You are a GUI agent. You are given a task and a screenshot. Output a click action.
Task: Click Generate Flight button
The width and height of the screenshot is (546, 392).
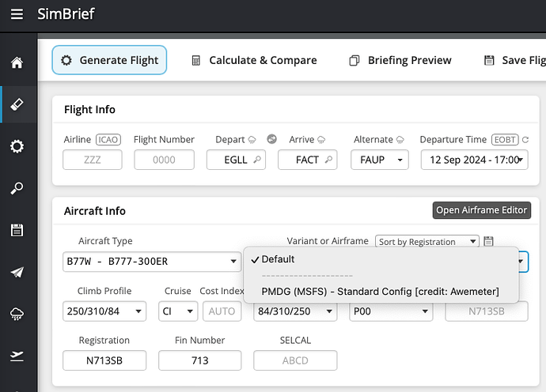point(109,60)
